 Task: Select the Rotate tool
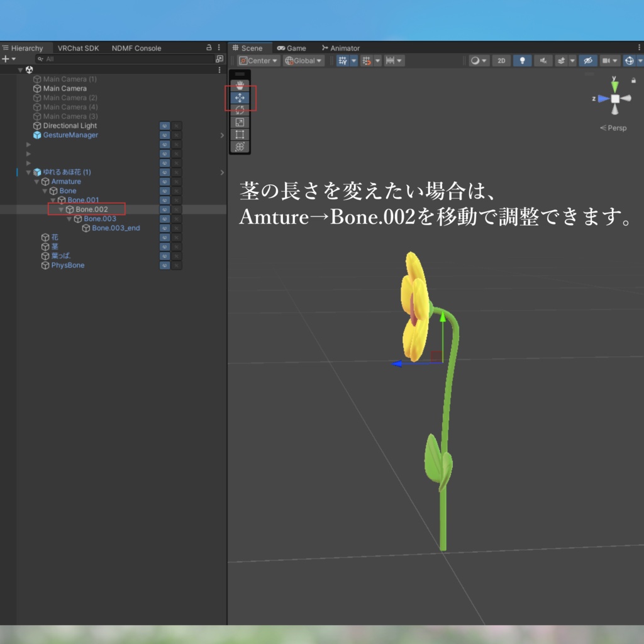pyautogui.click(x=240, y=109)
